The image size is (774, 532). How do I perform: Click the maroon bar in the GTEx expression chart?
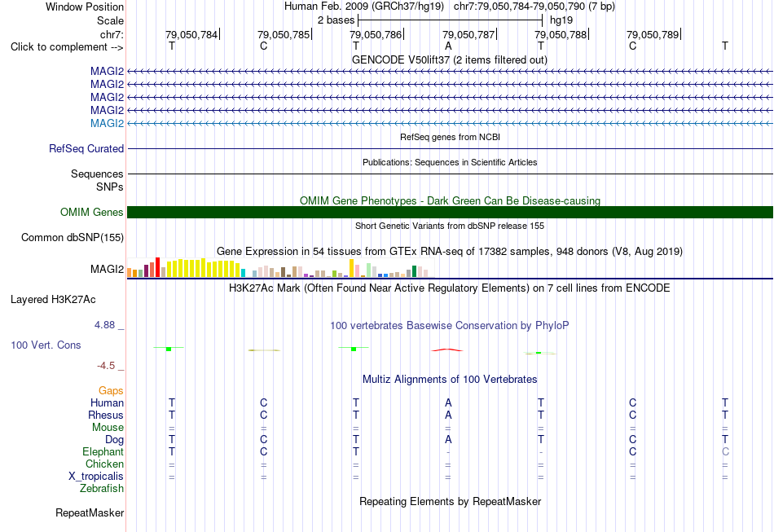click(x=146, y=271)
